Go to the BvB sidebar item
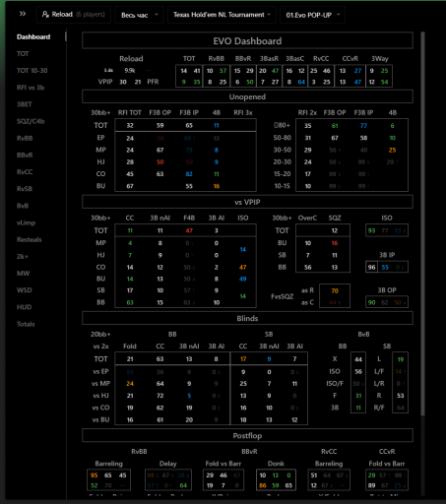Image resolution: width=446 pixels, height=504 pixels. point(23,206)
